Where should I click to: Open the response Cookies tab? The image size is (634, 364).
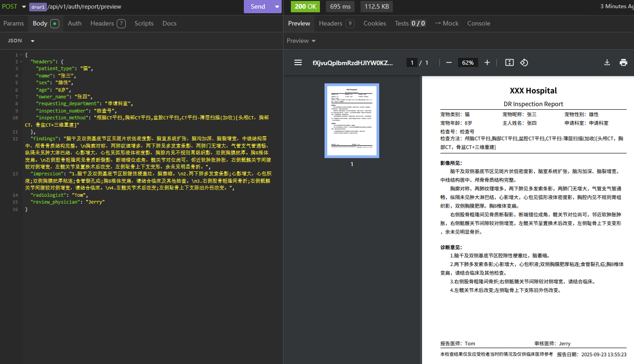click(x=374, y=23)
